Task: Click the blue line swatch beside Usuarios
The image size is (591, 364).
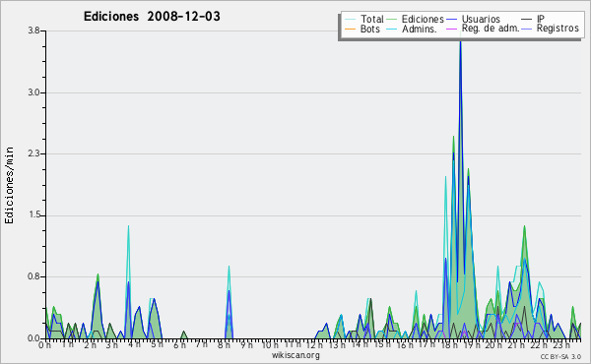Action: (451, 20)
